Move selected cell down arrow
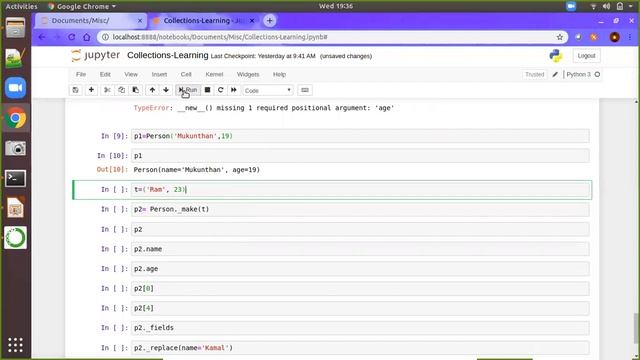This screenshot has width=640, height=360. click(166, 90)
